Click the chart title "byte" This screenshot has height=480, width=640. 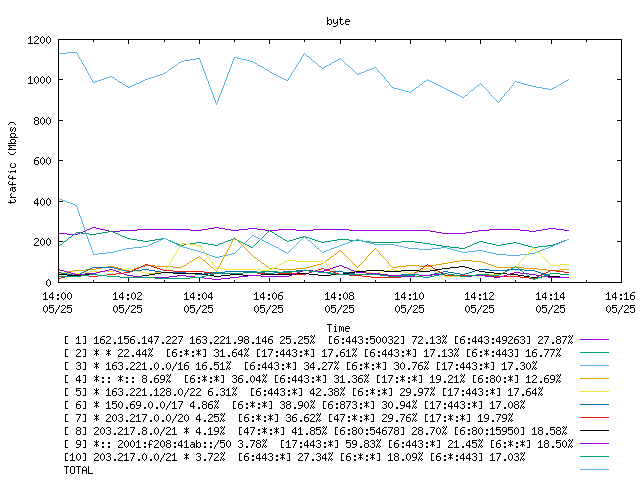[x=338, y=21]
